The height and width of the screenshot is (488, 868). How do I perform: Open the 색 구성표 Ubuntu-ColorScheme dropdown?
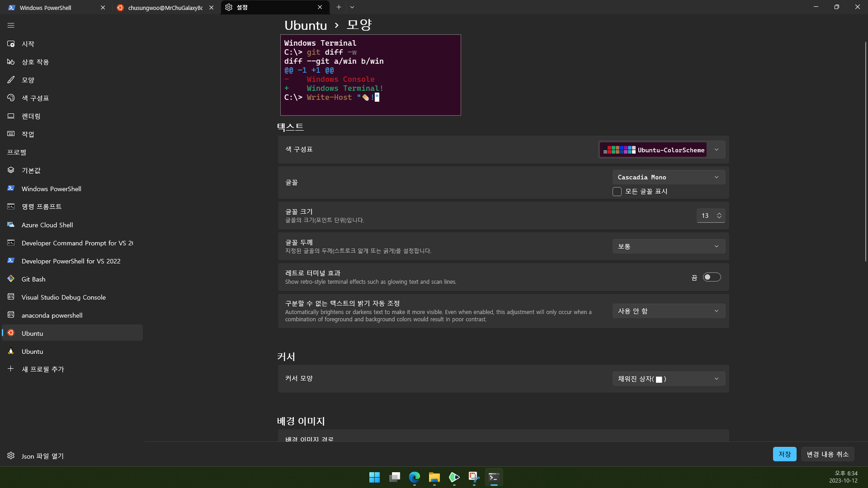tap(662, 150)
